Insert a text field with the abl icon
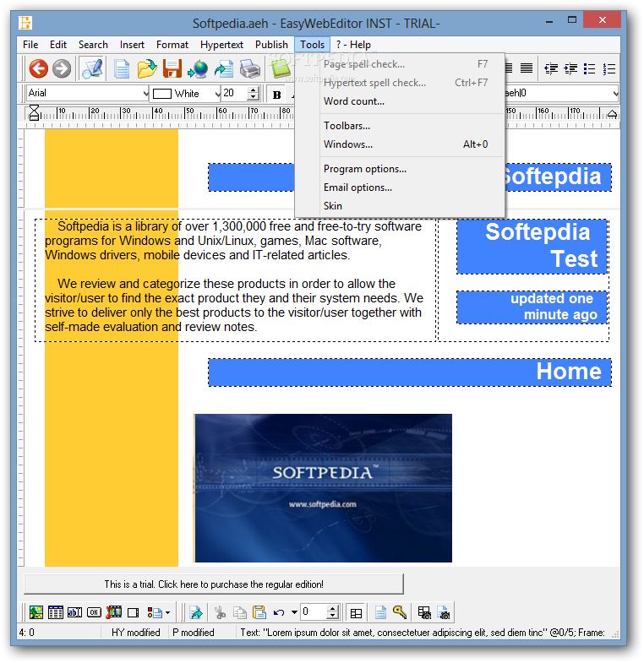Screen dimensions: 644x663 [x=75, y=612]
